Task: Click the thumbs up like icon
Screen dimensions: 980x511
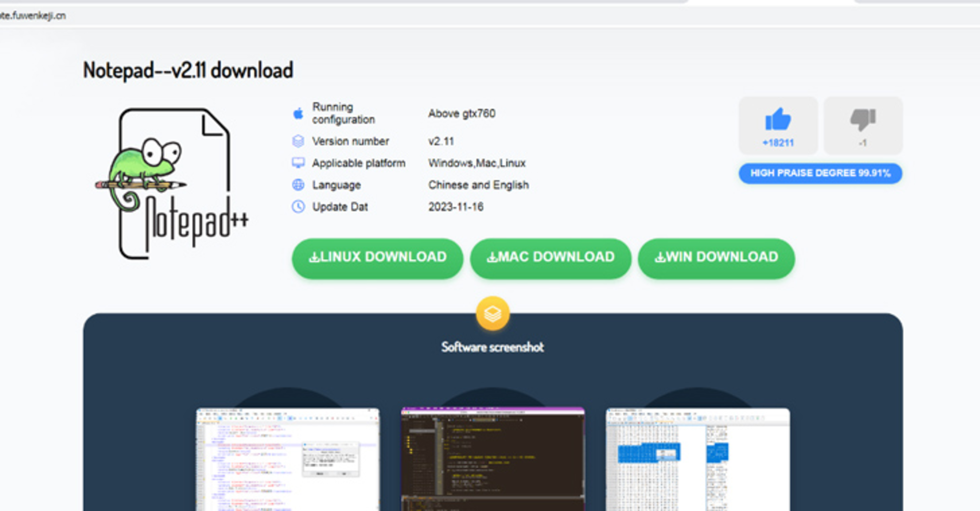Action: (778, 119)
